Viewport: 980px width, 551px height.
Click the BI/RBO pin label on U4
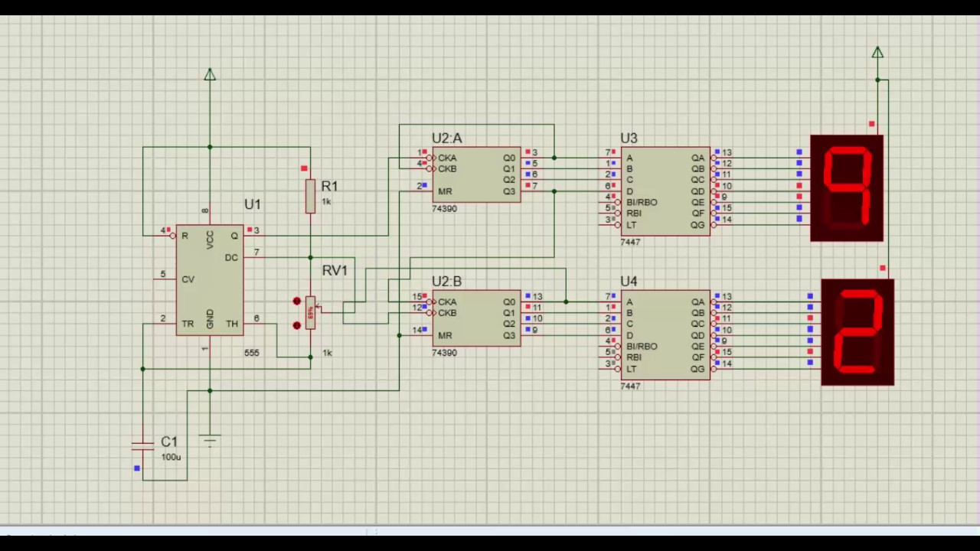(x=642, y=346)
